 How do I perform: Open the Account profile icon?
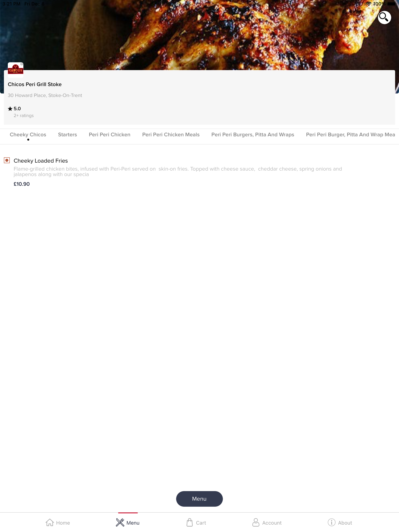(256, 522)
